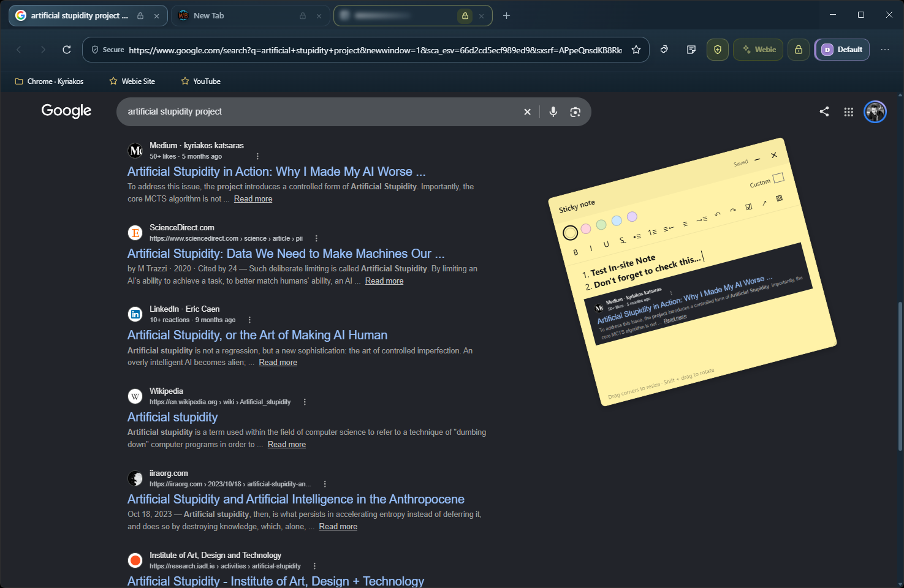Select the green sticky note color
The height and width of the screenshot is (588, 904).
[601, 225]
